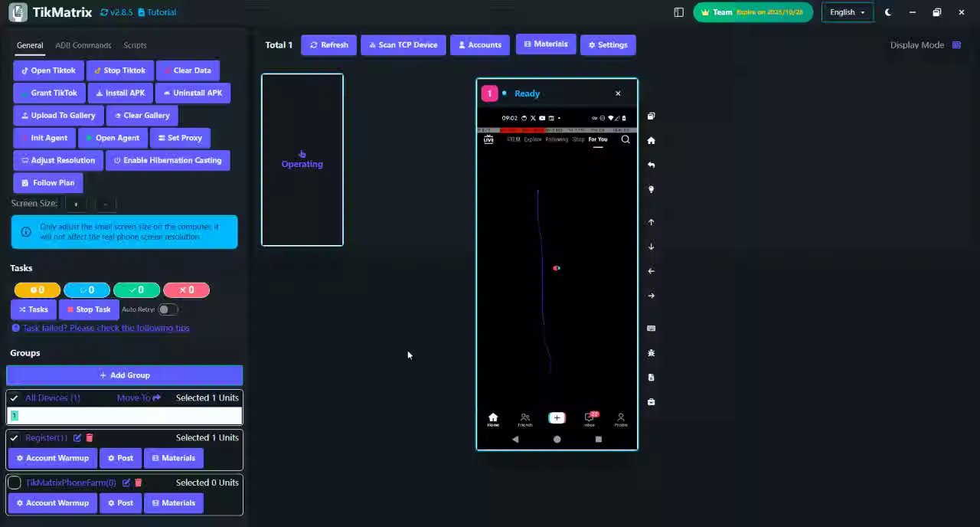The width and height of the screenshot is (980, 527).
Task: Tap the Android recents square button
Action: pos(598,440)
